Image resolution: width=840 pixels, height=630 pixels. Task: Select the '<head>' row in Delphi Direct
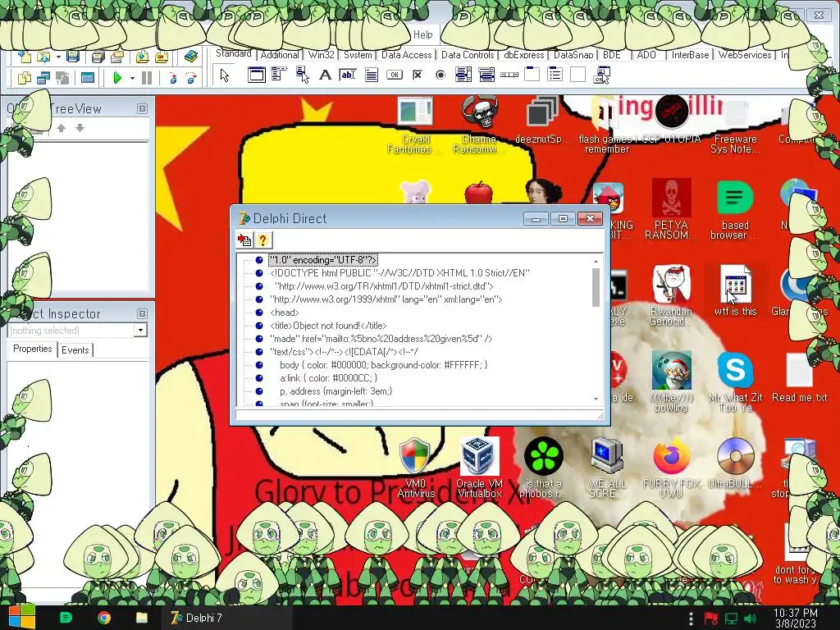coord(285,313)
